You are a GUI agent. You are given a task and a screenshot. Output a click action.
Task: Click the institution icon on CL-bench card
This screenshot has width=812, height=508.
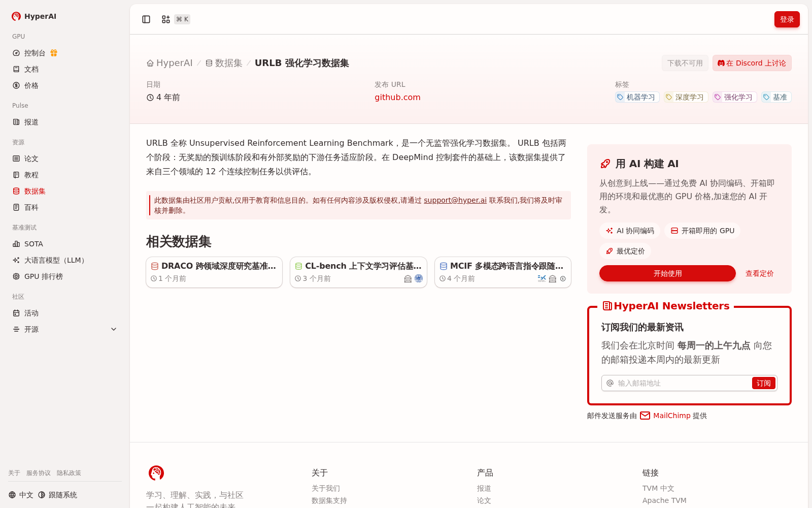[408, 279]
